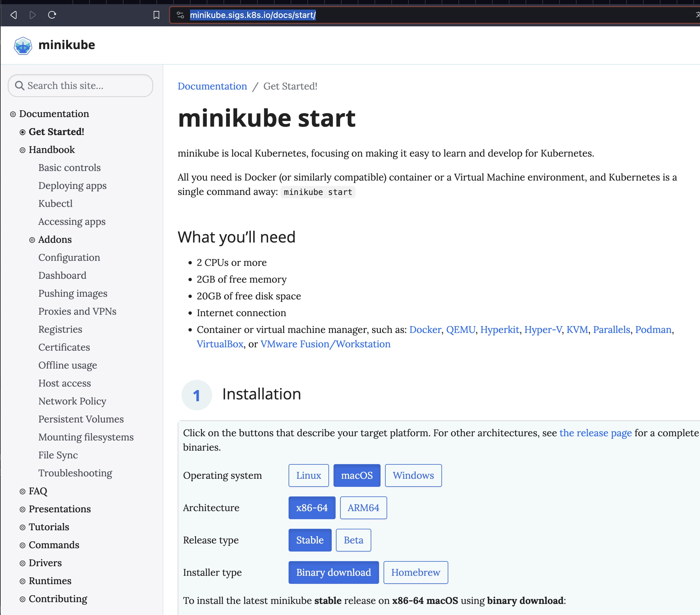
Task: Select Beta release type
Action: [353, 540]
